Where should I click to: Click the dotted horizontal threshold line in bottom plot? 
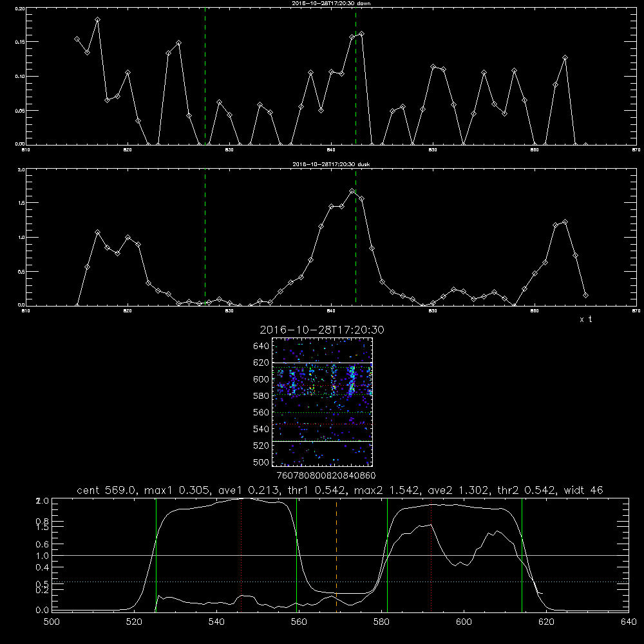[x=340, y=582]
